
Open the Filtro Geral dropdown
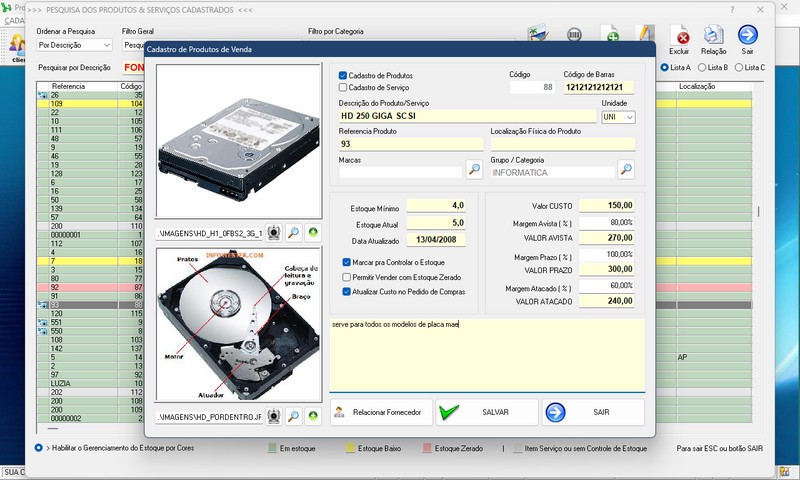tap(132, 45)
